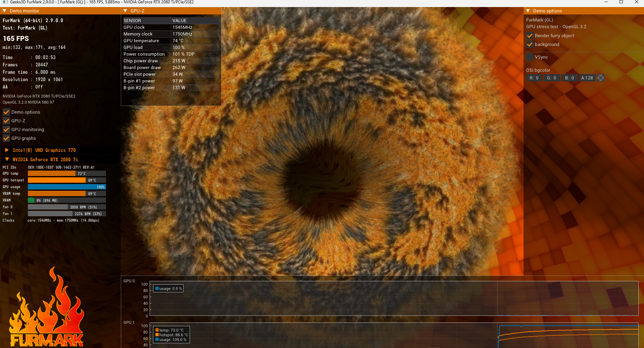Enable the VSync checkbox
The width and height of the screenshot is (644, 348).
(x=530, y=57)
